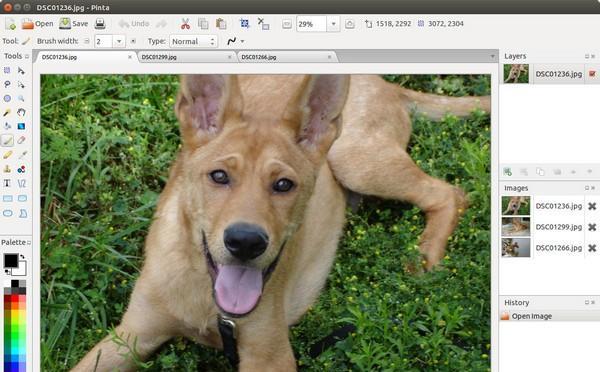The width and height of the screenshot is (600, 372).
Task: Select the Lasso Select tool
Action: pyautogui.click(x=7, y=85)
